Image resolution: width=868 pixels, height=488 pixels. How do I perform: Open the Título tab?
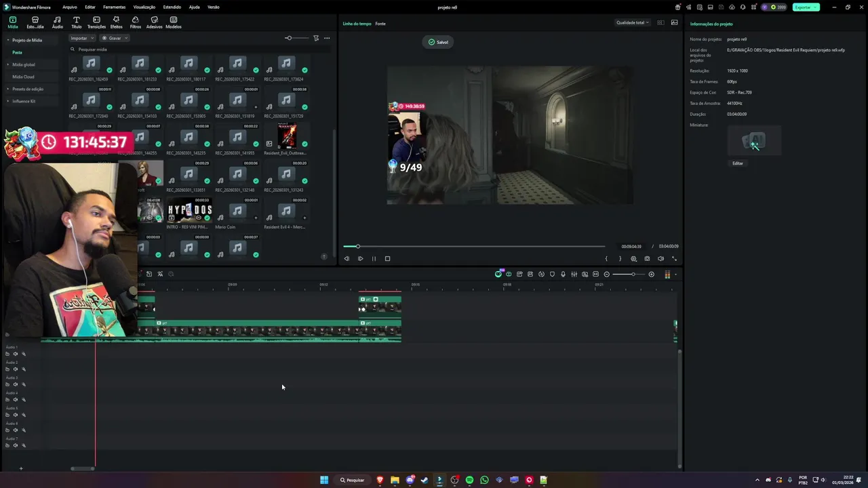coord(76,22)
